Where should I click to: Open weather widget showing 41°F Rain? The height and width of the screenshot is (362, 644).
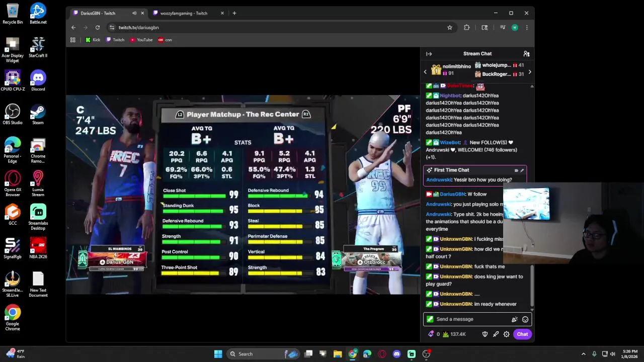click(15, 354)
